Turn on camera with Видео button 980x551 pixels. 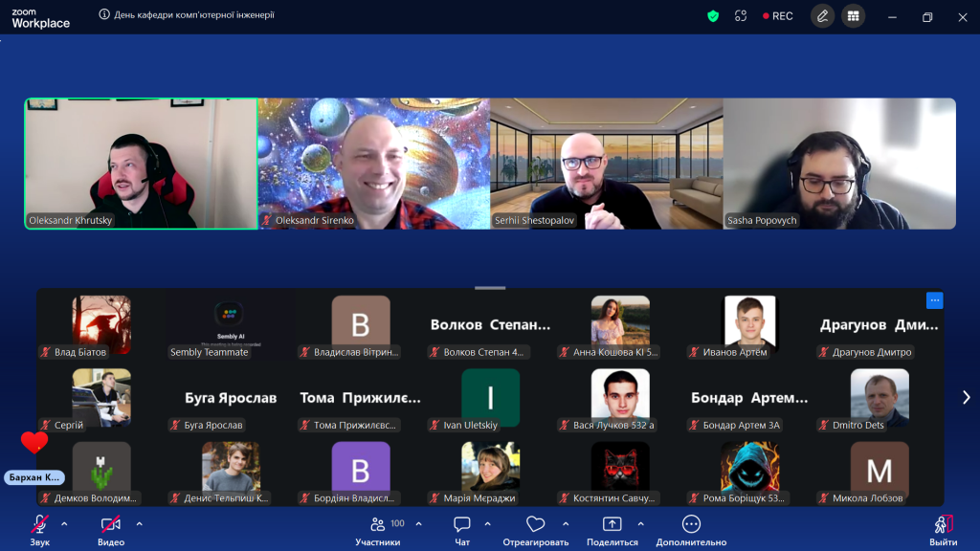click(x=111, y=531)
